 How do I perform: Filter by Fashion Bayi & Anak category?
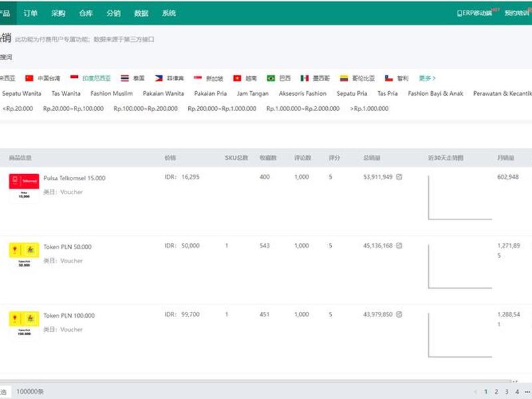[436, 93]
